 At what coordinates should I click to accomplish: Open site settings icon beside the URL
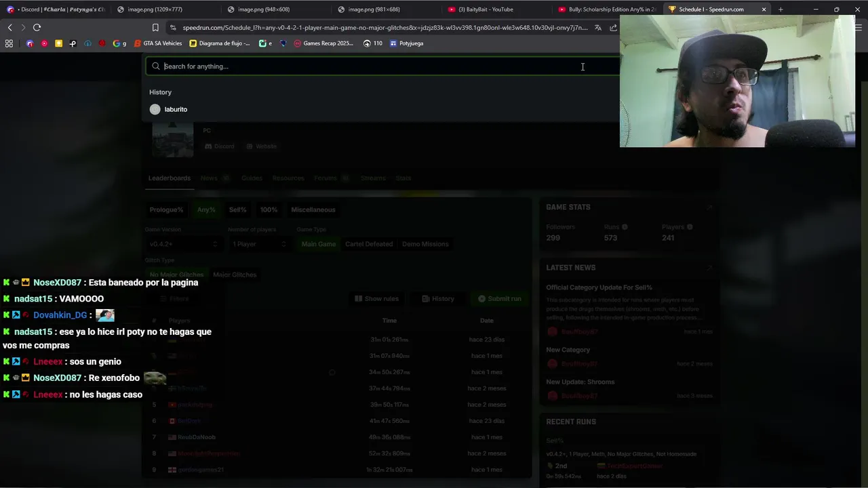pyautogui.click(x=173, y=28)
